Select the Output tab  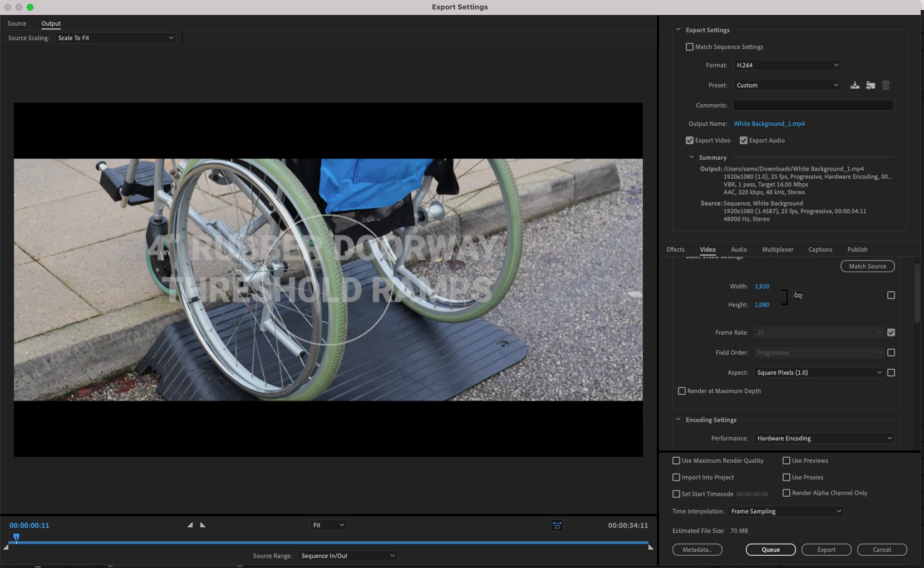[51, 23]
